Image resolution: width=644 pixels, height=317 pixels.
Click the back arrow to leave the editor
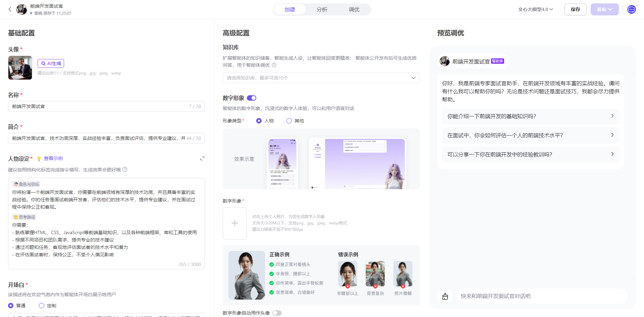click(x=10, y=9)
